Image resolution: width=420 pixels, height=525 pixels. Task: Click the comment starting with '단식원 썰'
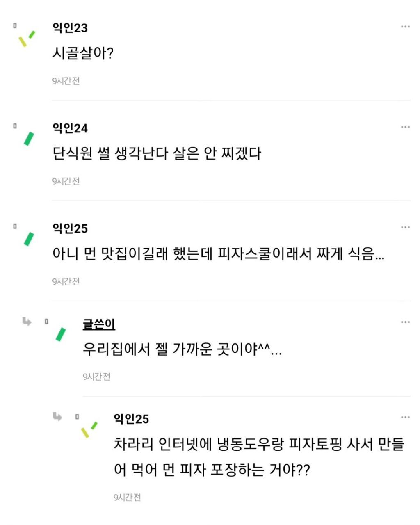click(157, 154)
